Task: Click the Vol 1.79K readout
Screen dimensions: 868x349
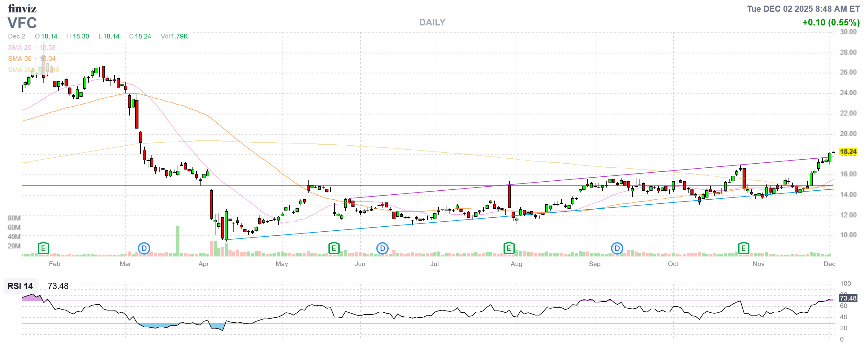Action: 174,36
